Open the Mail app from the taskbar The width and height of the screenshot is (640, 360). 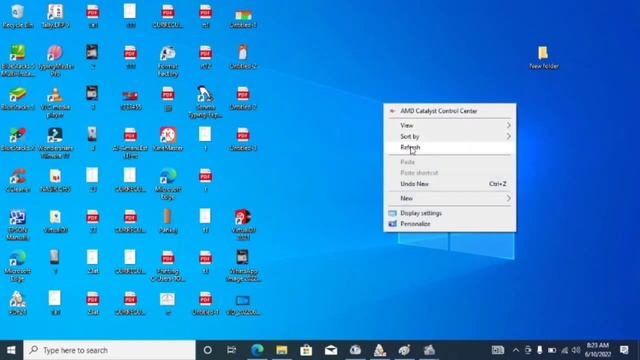(x=331, y=350)
